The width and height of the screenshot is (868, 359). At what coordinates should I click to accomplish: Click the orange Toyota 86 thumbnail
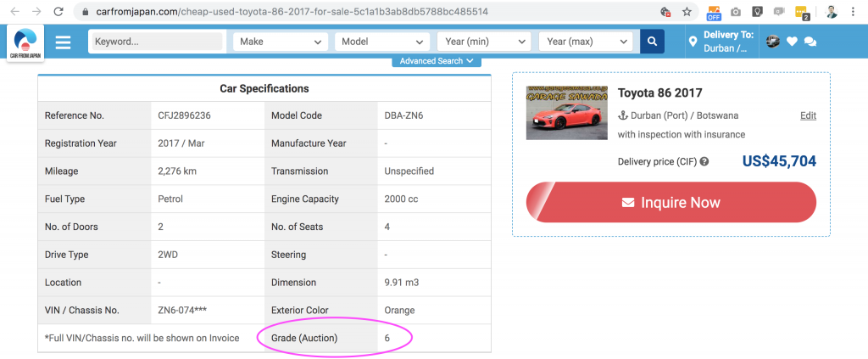click(567, 113)
